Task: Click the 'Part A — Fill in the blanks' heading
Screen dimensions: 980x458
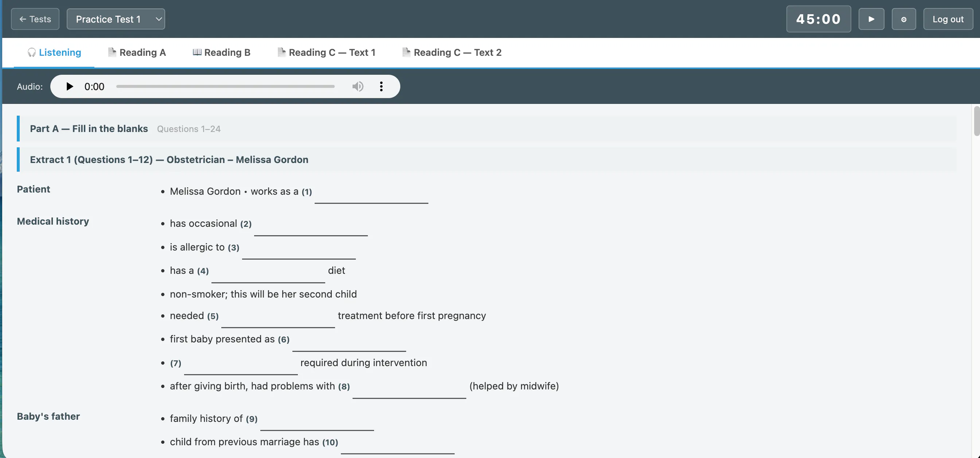Action: click(89, 129)
